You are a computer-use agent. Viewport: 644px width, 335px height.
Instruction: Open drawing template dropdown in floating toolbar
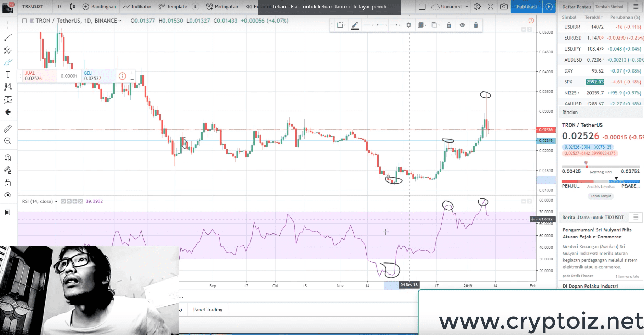coord(341,25)
